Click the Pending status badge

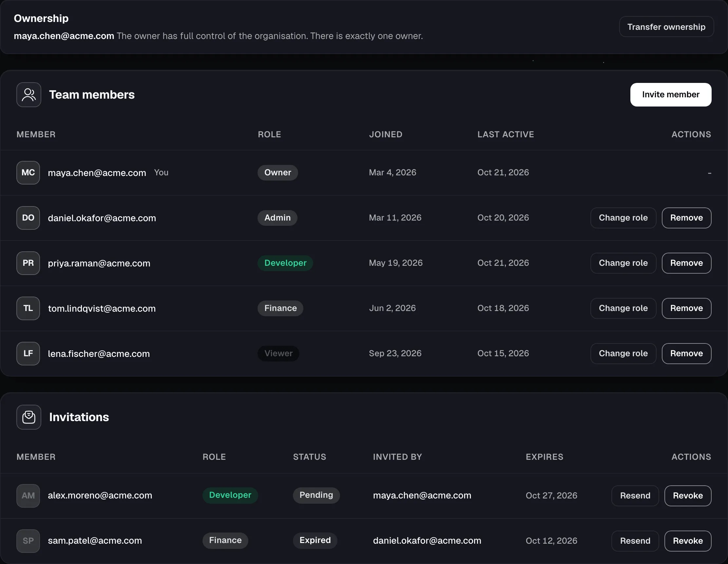(316, 495)
